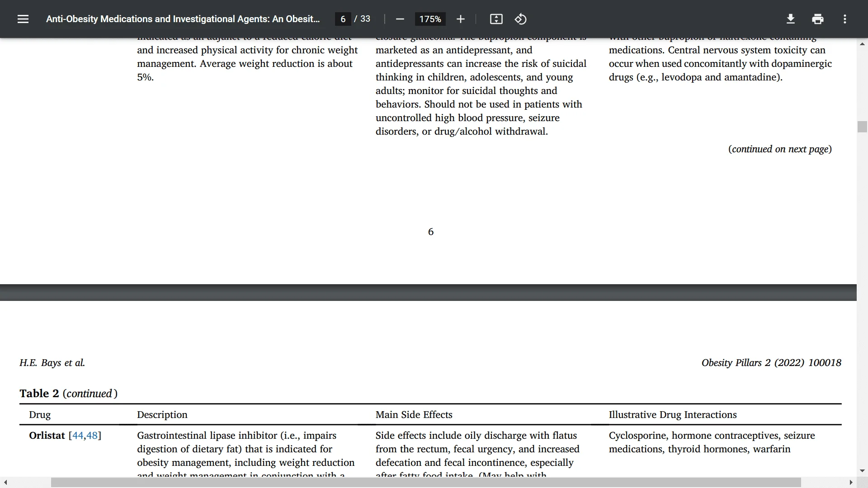
Task: Click the 'Table 2' heading
Action: point(39,394)
